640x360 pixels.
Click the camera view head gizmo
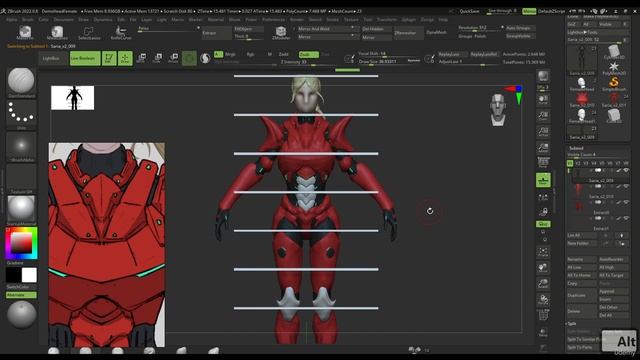click(498, 109)
